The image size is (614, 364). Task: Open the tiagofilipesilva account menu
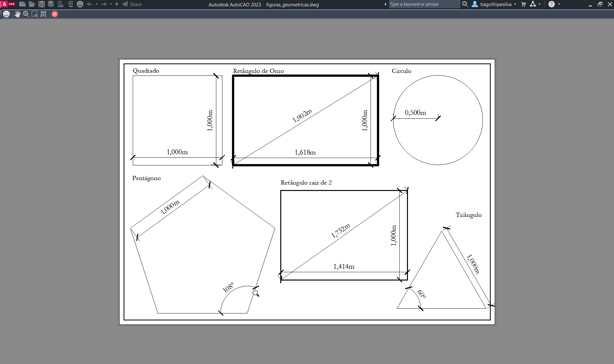pyautogui.click(x=494, y=4)
